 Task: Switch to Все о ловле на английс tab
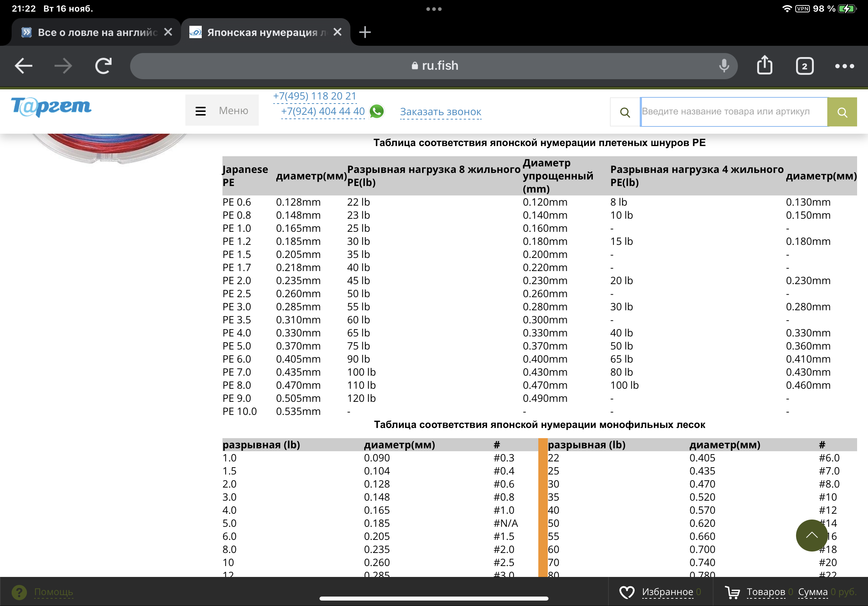point(96,32)
